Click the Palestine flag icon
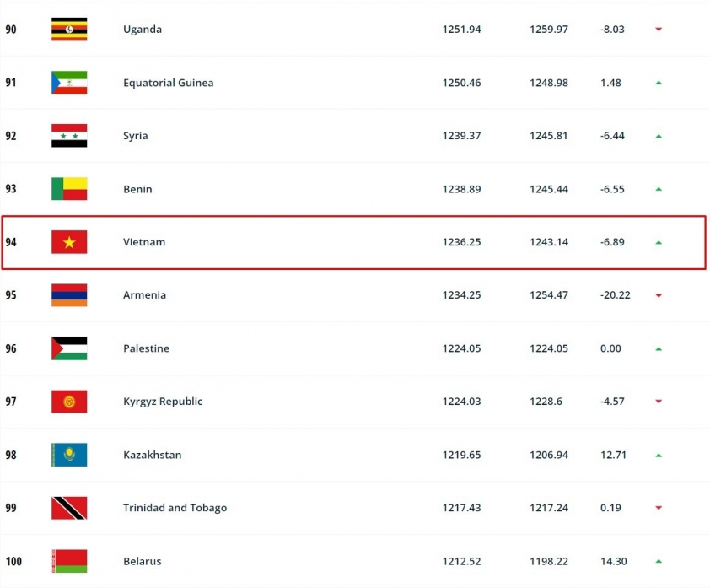This screenshot has height=588, width=710. click(x=69, y=348)
